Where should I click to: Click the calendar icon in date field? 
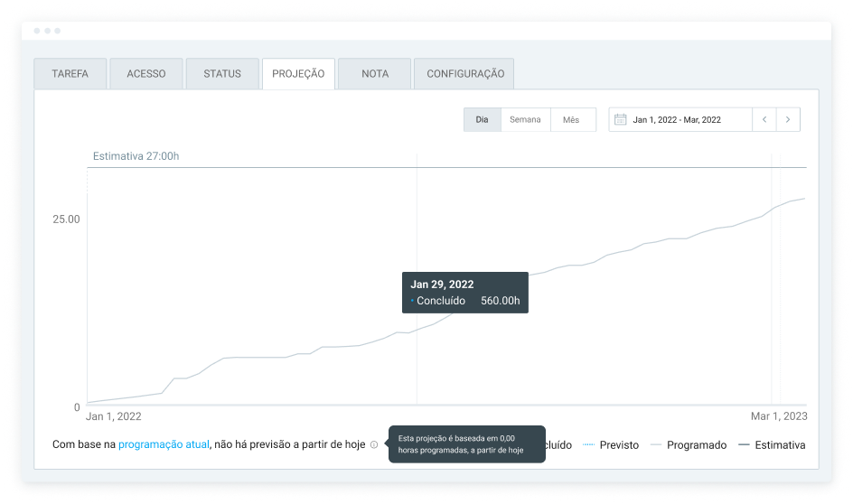point(620,120)
